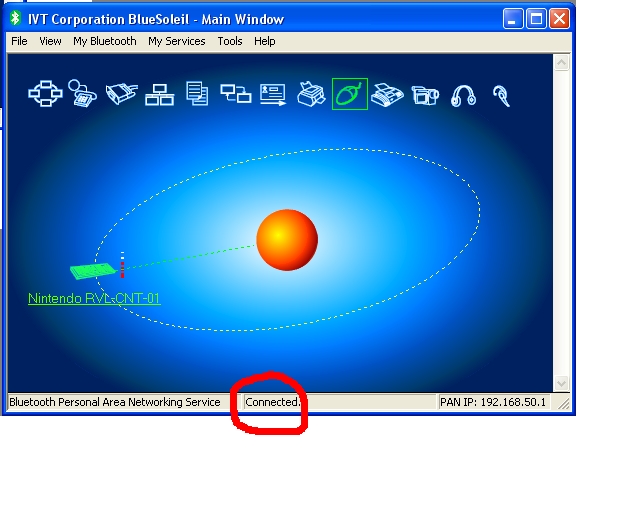Viewport: 640px width, 512px height.
Task: Select the Fax service icon
Action: (x=387, y=95)
